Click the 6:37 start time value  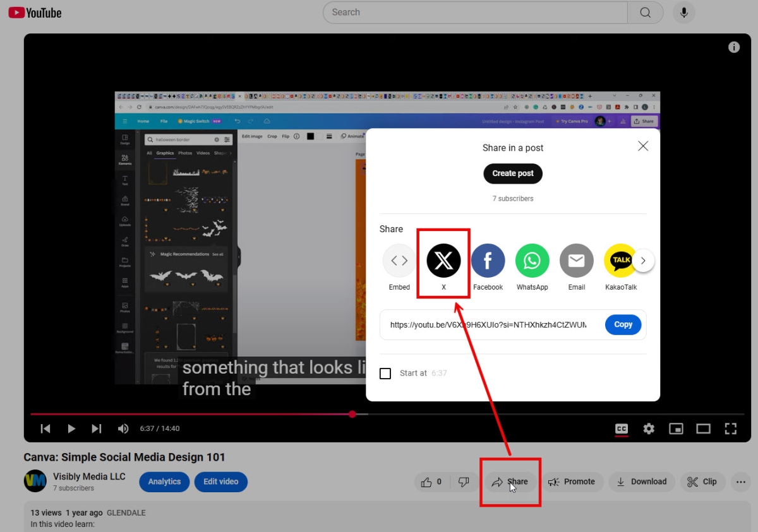439,374
